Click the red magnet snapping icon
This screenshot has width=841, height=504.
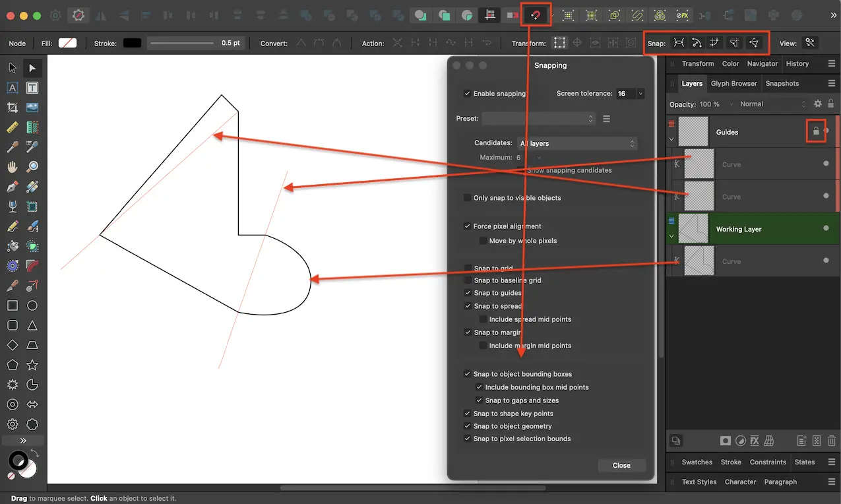pos(536,15)
